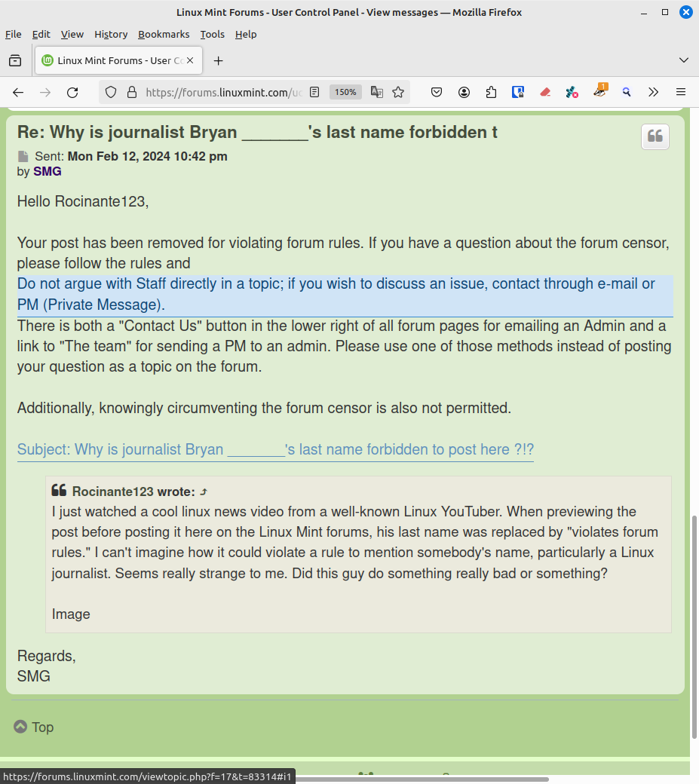Jump to Top of page
This screenshot has width=699, height=784.
pos(33,727)
